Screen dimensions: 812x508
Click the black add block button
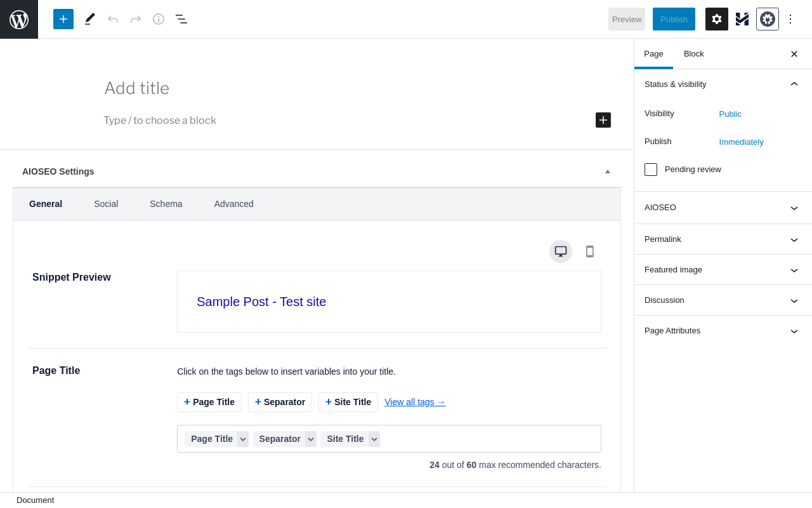(x=603, y=120)
